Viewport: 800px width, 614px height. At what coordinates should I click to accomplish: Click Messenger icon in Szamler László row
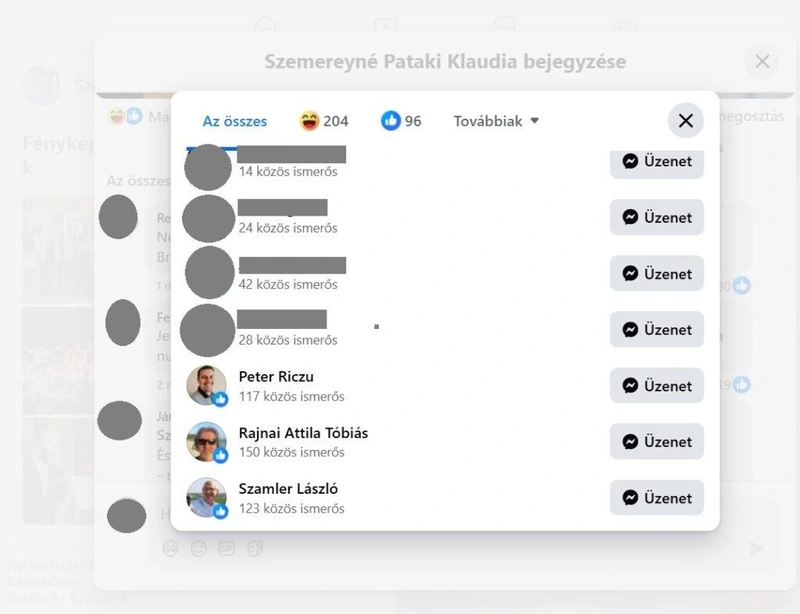(x=630, y=498)
